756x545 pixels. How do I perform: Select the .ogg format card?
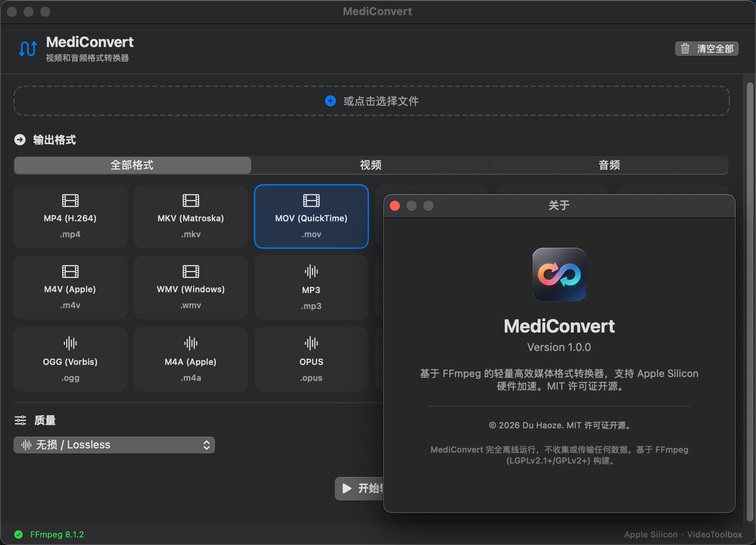70,359
